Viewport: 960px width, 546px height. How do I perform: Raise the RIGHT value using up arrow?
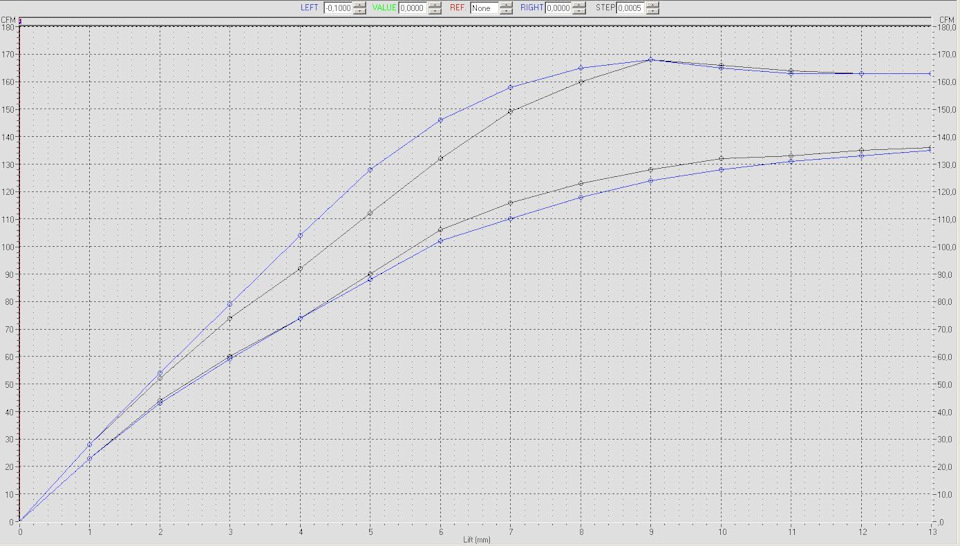(579, 4)
